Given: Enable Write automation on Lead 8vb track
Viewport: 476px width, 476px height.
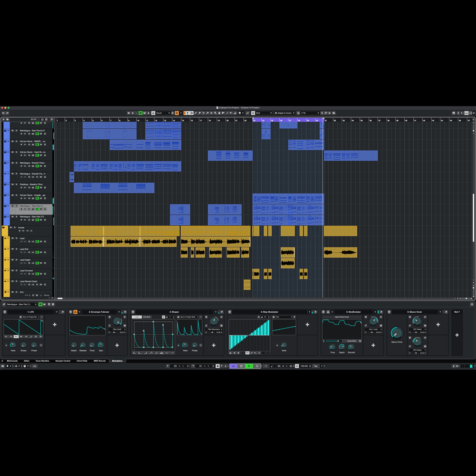Looking at the screenshot, I should pyautogui.click(x=41, y=252).
